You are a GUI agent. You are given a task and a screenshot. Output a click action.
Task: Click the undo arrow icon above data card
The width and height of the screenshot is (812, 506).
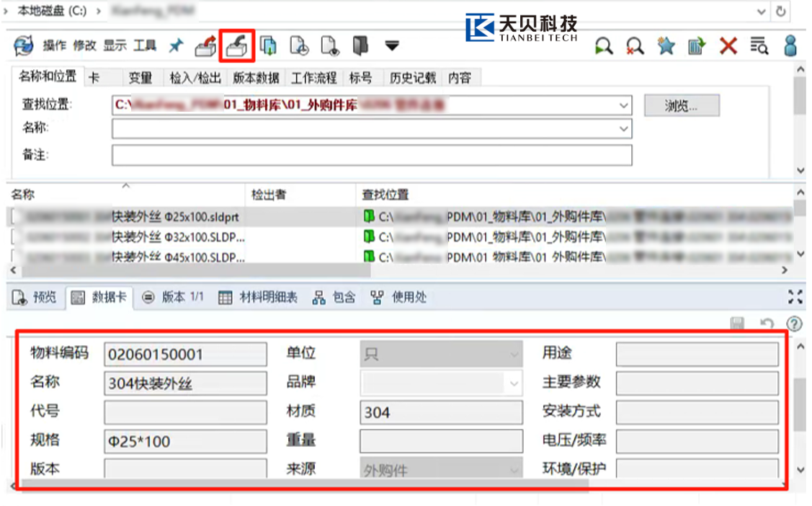click(767, 324)
